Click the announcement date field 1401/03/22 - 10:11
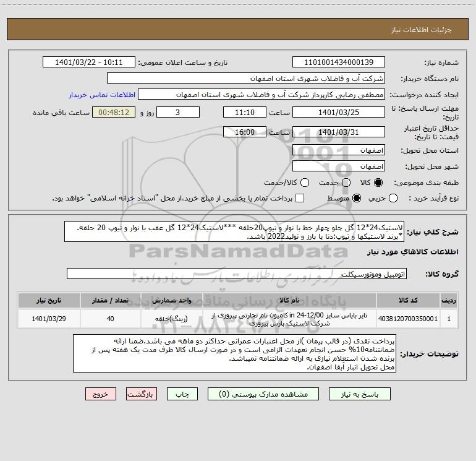 tap(89, 62)
